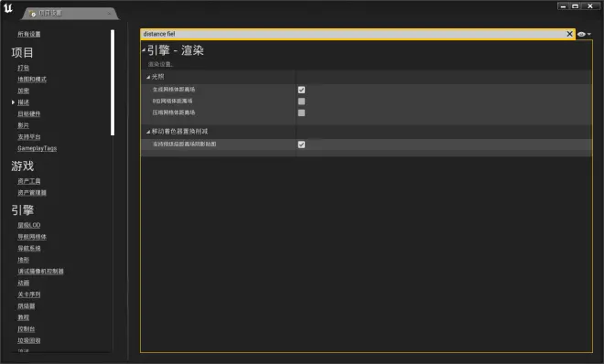Click into the search settings input field
The image size is (604, 364).
coord(352,34)
